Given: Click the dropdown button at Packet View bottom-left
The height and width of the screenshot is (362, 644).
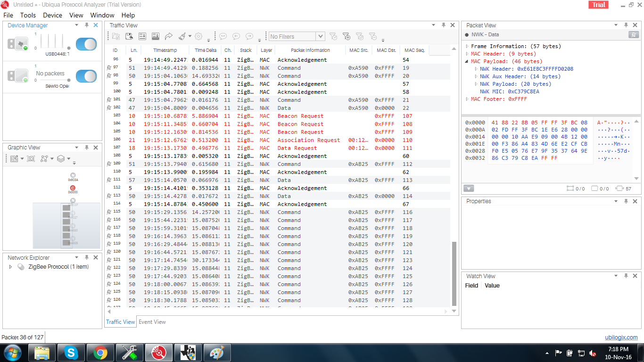Looking at the screenshot, I should [469, 189].
